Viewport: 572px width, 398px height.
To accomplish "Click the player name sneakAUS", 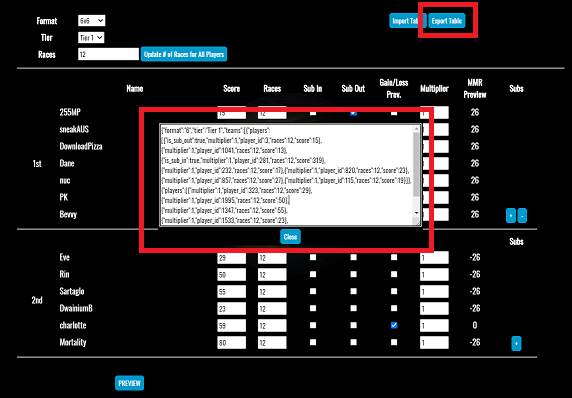I will (74, 129).
